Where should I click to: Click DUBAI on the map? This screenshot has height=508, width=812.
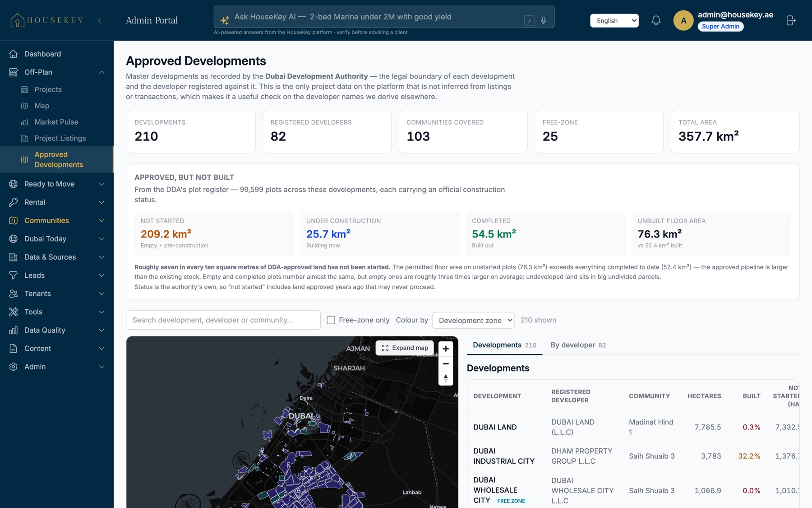(x=300, y=416)
